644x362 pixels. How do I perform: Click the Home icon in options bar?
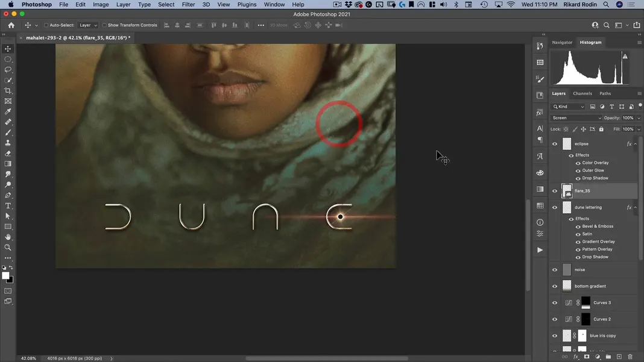pyautogui.click(x=11, y=25)
